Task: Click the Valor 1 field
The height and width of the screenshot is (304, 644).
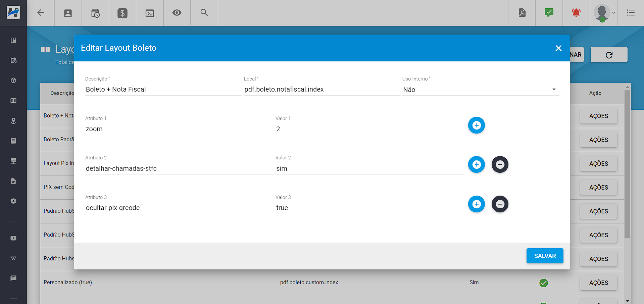Action: point(369,129)
